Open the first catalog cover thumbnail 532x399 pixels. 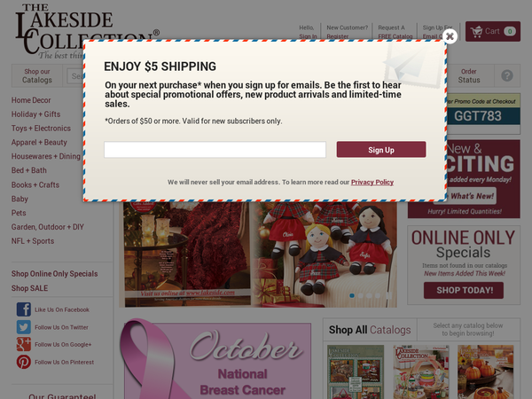tap(356, 372)
